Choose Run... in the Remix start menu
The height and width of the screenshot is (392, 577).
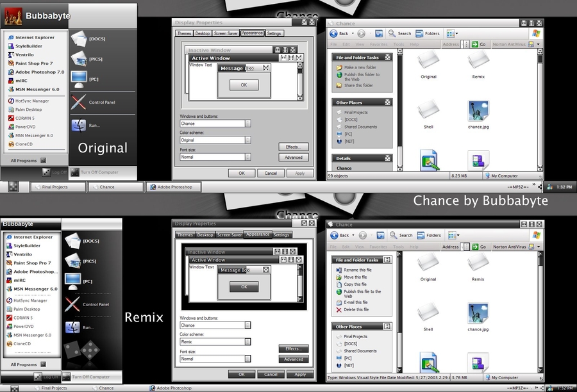click(x=79, y=327)
